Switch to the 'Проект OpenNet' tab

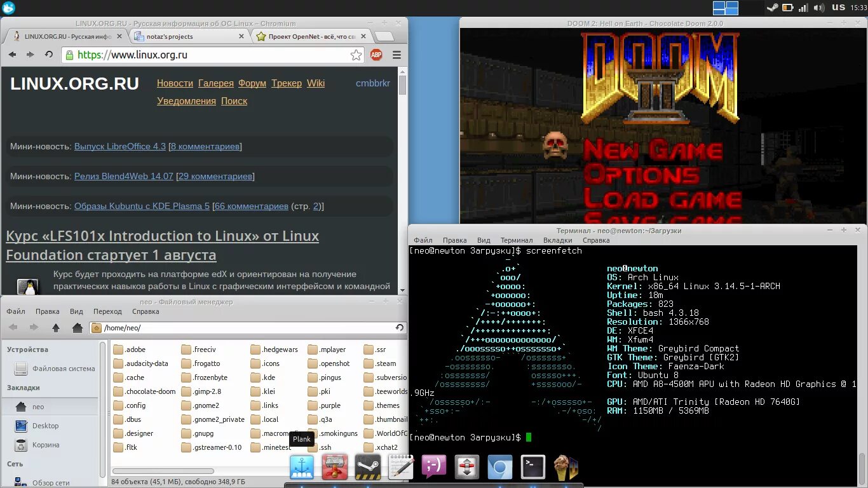click(311, 36)
